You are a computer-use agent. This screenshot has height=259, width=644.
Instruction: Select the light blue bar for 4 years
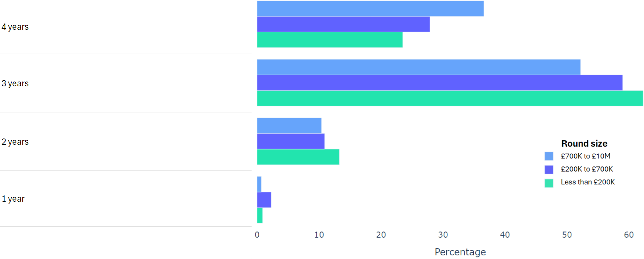[370, 9]
